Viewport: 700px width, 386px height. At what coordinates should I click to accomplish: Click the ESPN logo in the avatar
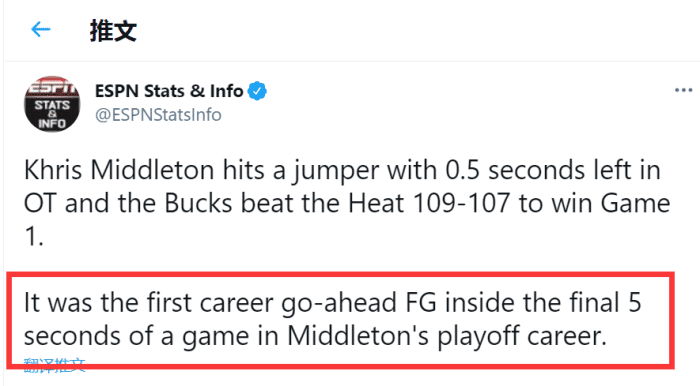tap(51, 87)
